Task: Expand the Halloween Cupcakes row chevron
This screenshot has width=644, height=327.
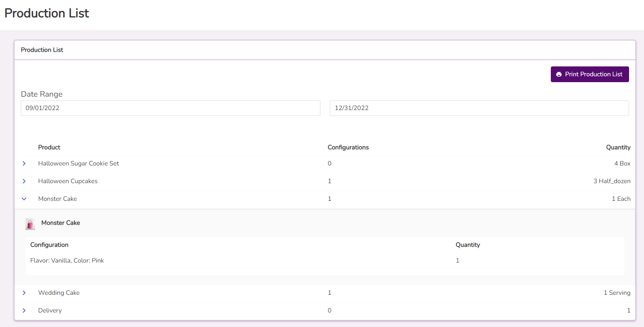Action: [x=24, y=181]
